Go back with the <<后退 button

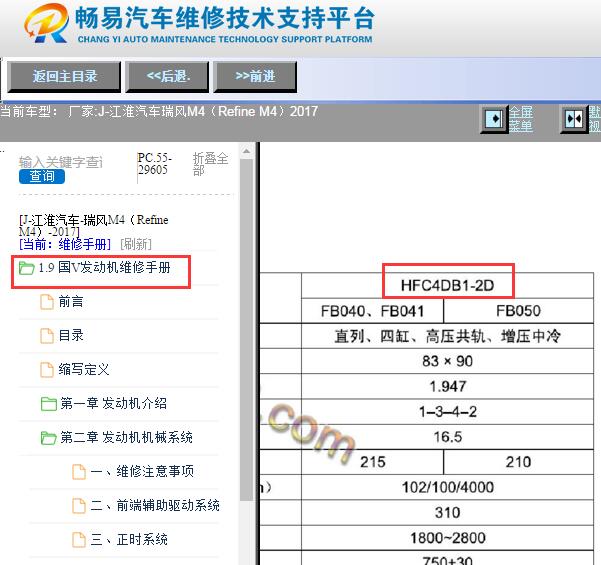[x=167, y=77]
